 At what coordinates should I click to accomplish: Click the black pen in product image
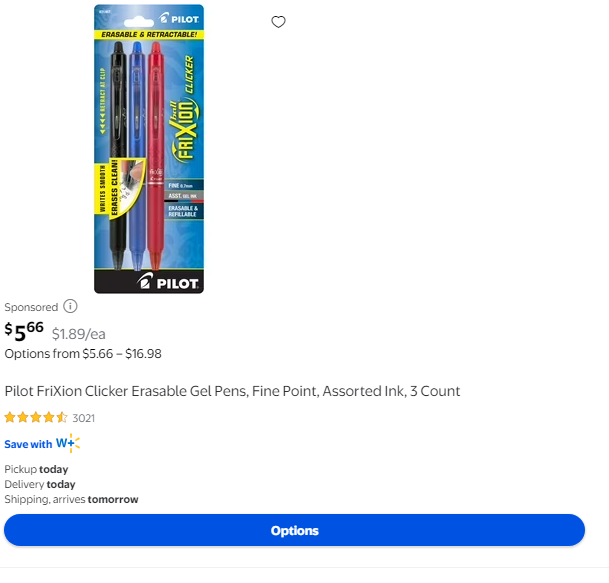point(118,155)
